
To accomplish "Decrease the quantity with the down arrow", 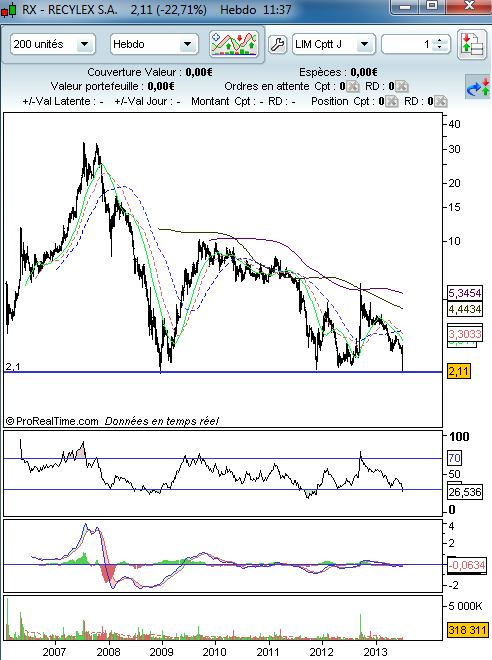I will click(440, 47).
